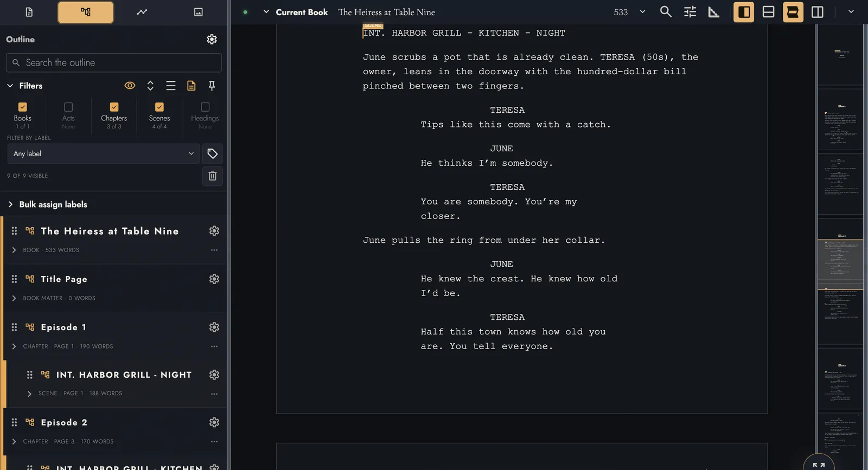Click the trash delete icon
Screen dimensions: 868x470
pos(213,176)
